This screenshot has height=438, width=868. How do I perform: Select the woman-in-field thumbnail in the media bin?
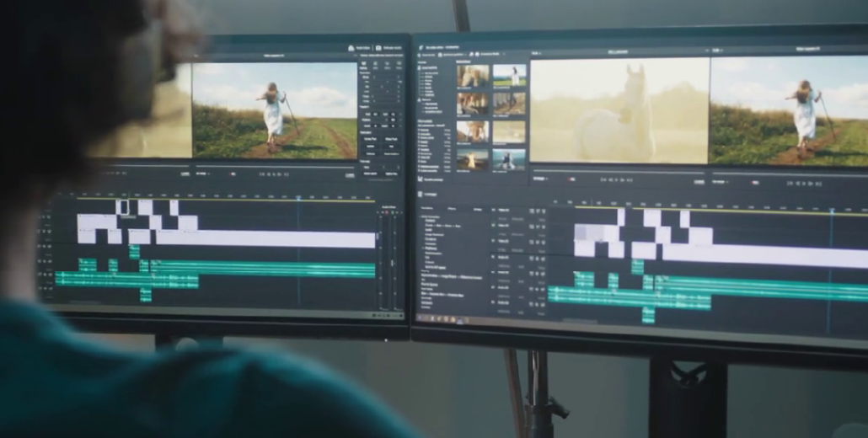click(x=509, y=76)
